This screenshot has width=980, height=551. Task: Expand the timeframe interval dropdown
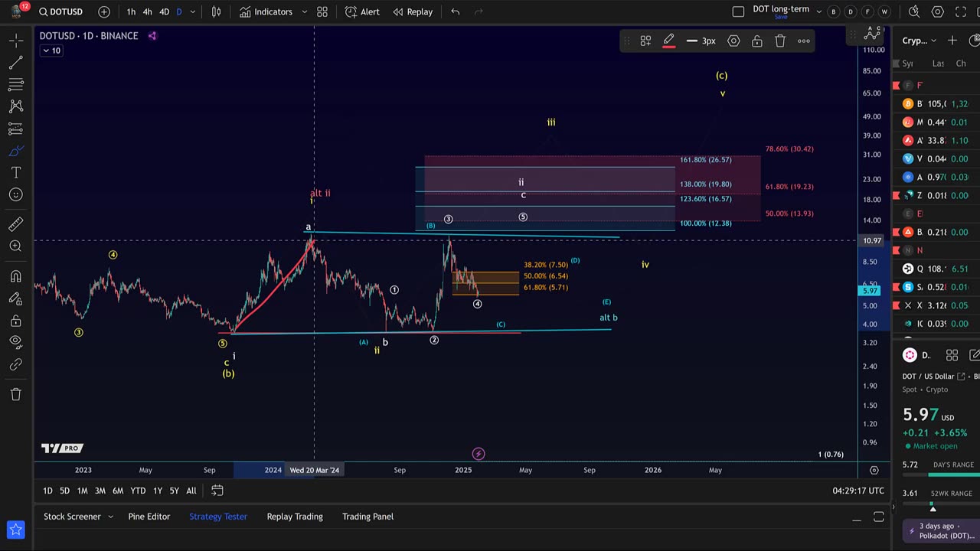[x=193, y=11]
